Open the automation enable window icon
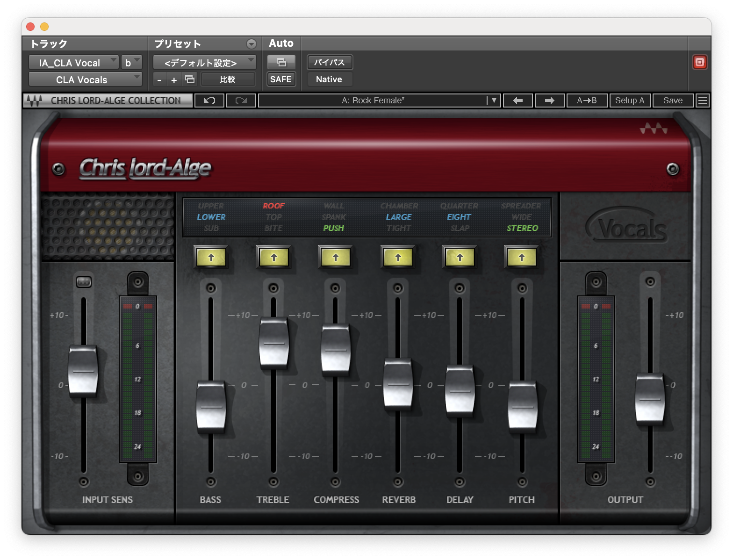Viewport: 733px width, 560px height. point(281,62)
